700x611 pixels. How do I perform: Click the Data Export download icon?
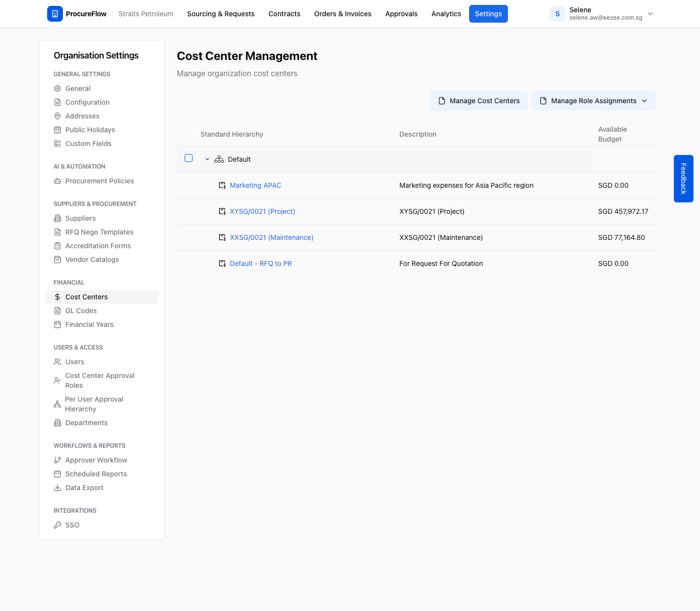pos(57,488)
